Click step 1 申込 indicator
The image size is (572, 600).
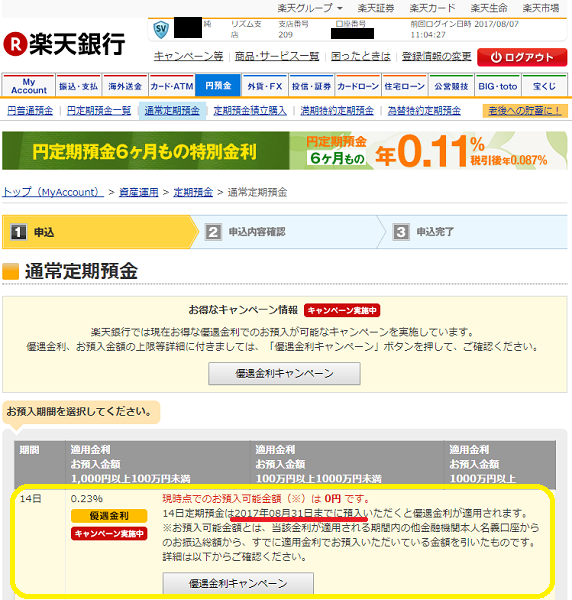click(x=99, y=232)
